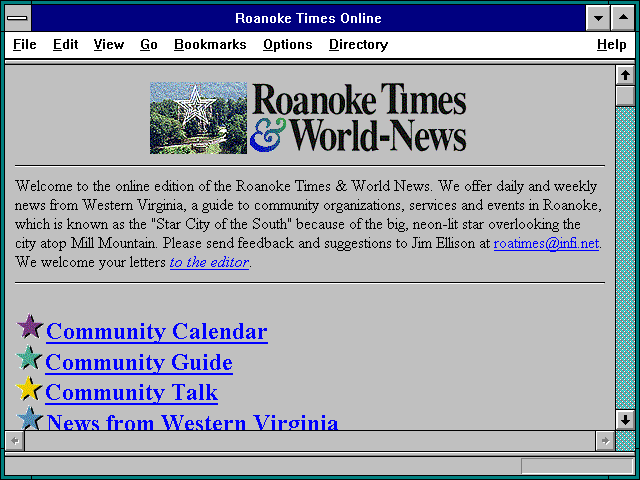Open the File menu
The height and width of the screenshot is (480, 640).
24,44
